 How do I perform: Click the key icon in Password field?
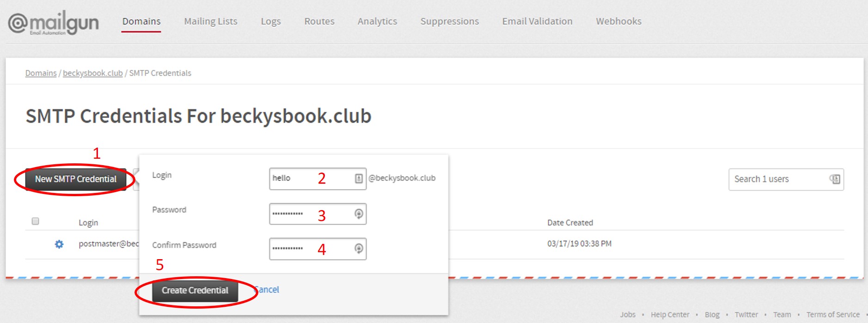click(x=359, y=214)
